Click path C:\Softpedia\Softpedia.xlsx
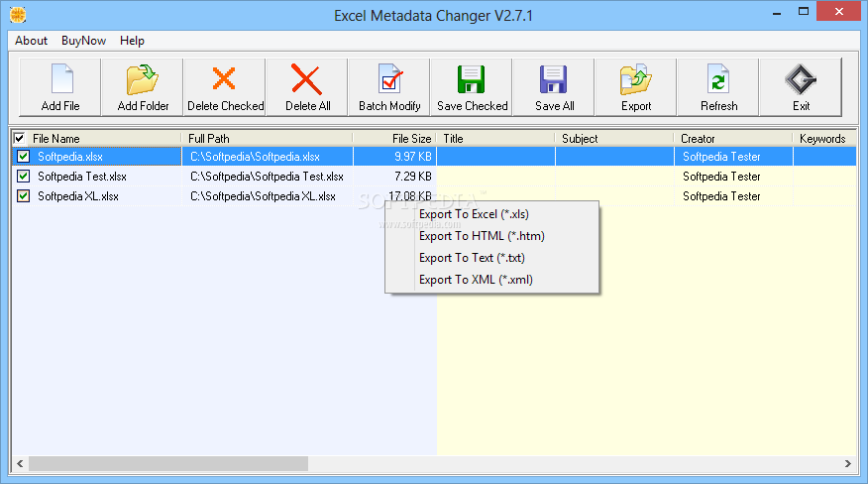The height and width of the screenshot is (484, 868). click(x=256, y=157)
